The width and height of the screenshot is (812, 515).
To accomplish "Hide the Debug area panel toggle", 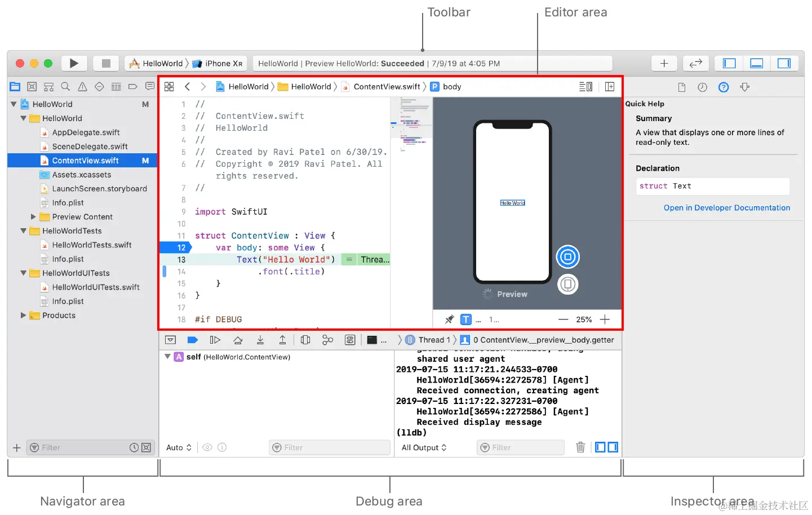I will (757, 63).
